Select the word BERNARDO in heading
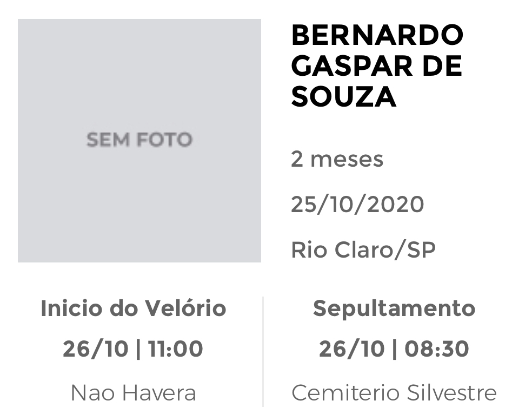 (377, 35)
